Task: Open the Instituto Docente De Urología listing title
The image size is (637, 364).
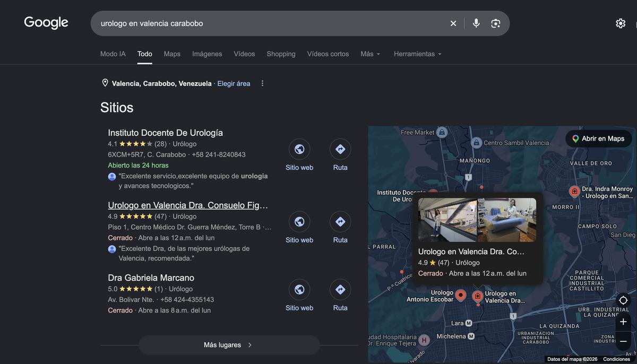Action: point(165,133)
